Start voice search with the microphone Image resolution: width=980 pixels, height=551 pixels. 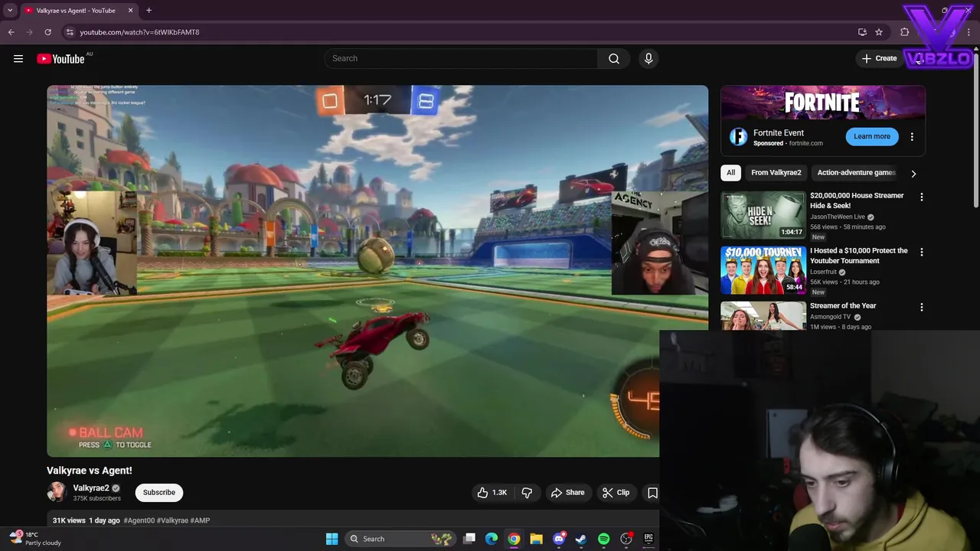click(648, 59)
